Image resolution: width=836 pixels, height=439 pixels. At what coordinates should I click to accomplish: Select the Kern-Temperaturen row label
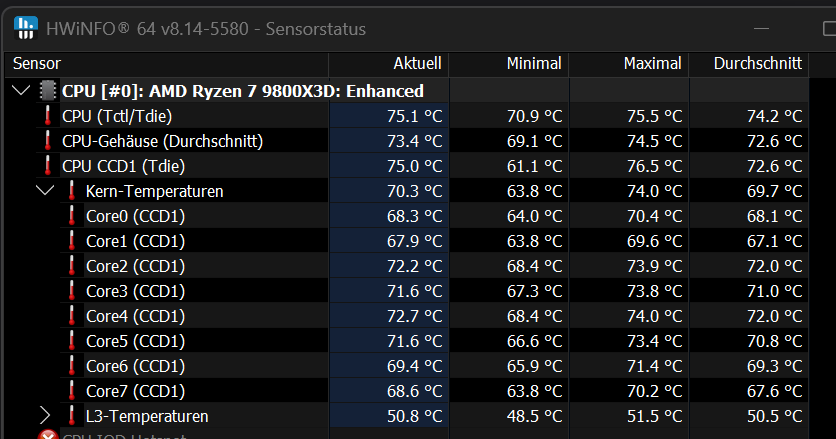[155, 191]
